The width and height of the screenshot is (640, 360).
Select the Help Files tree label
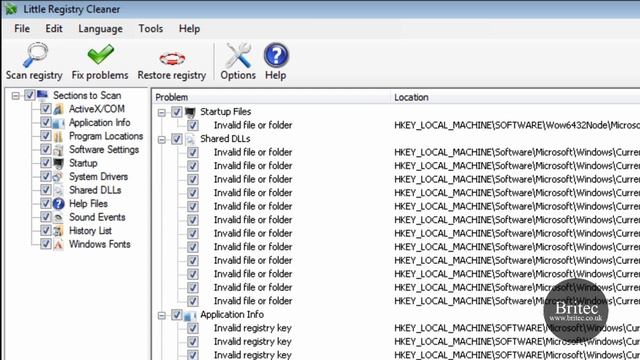click(88, 204)
